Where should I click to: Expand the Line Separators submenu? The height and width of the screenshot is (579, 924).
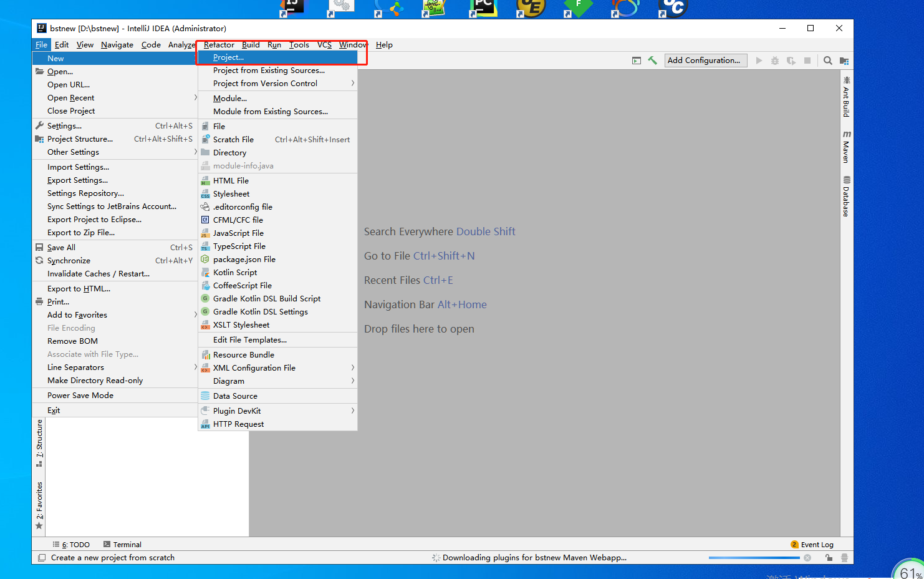(115, 367)
